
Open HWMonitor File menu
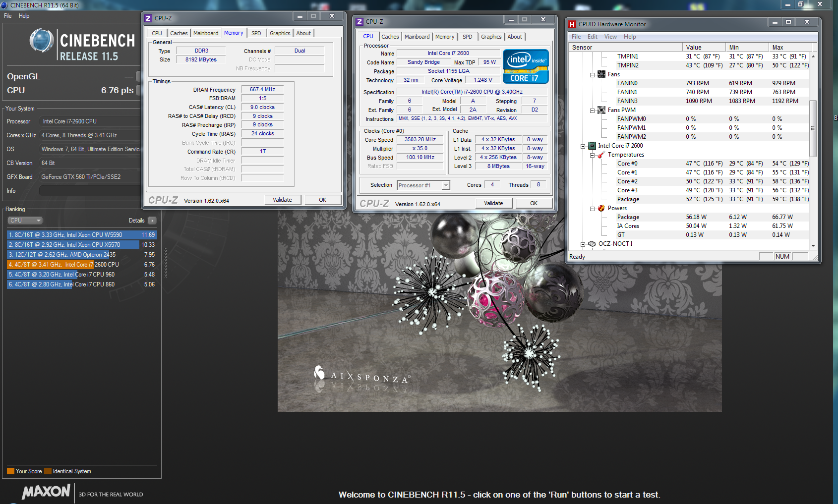coord(576,37)
